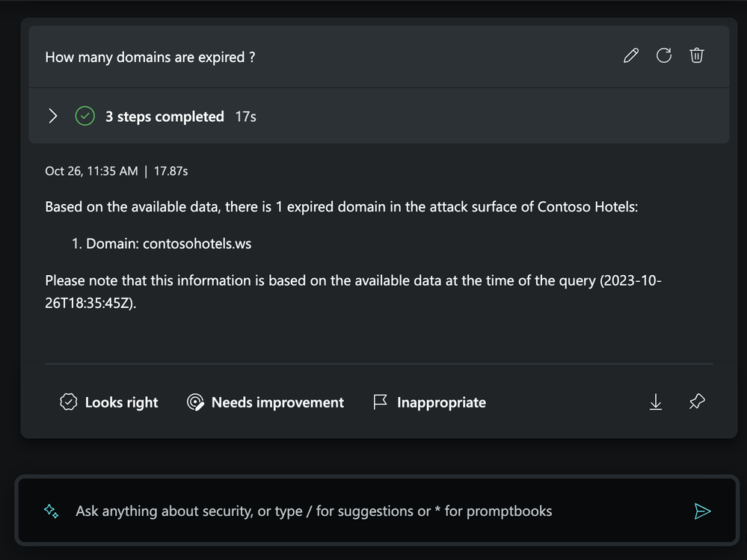Click the 17.87s response time label

[x=171, y=171]
